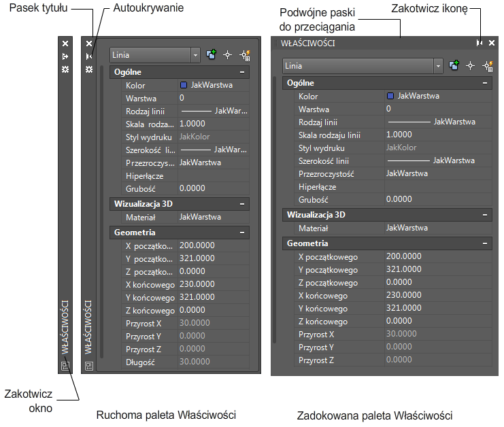The height and width of the screenshot is (427, 504).
Task: Toggle Auto-hide on the floating palette title bar
Action: [x=89, y=56]
